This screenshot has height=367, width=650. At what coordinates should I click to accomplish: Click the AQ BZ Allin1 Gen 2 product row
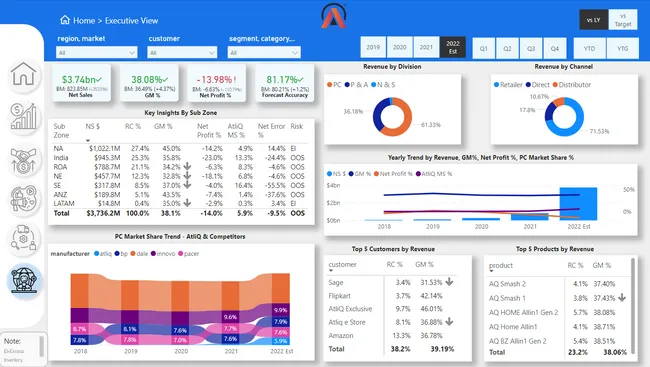(558, 341)
